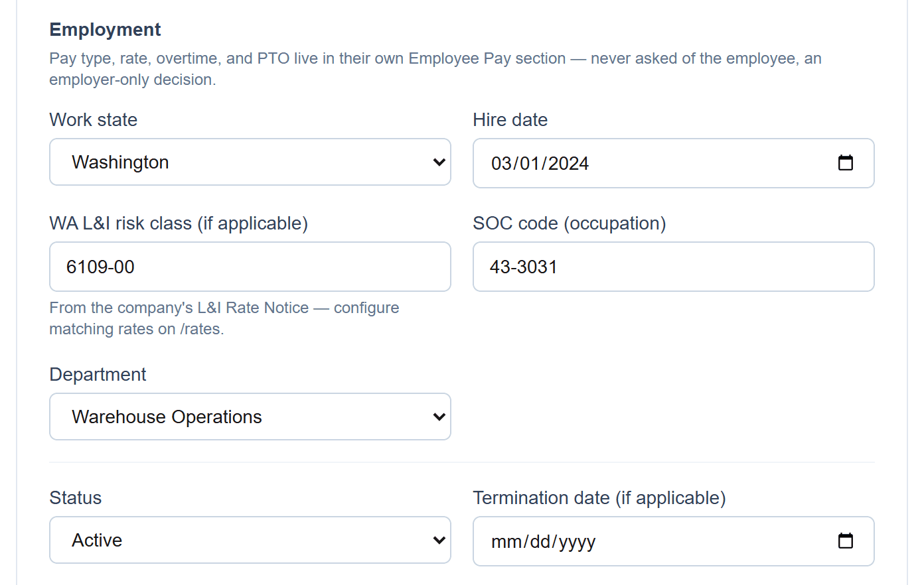924x585 pixels.
Task: Click the Hire date label
Action: click(x=510, y=120)
